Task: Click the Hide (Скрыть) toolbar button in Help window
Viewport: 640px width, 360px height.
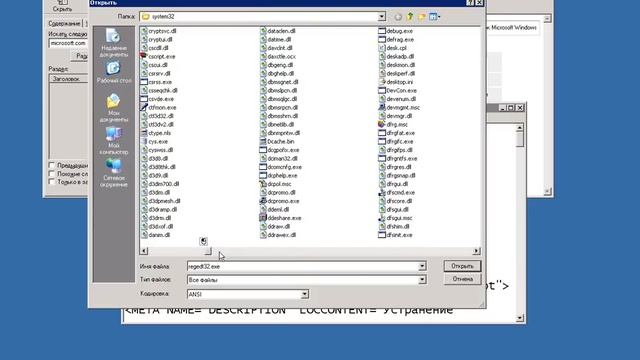Action: tap(62, 6)
